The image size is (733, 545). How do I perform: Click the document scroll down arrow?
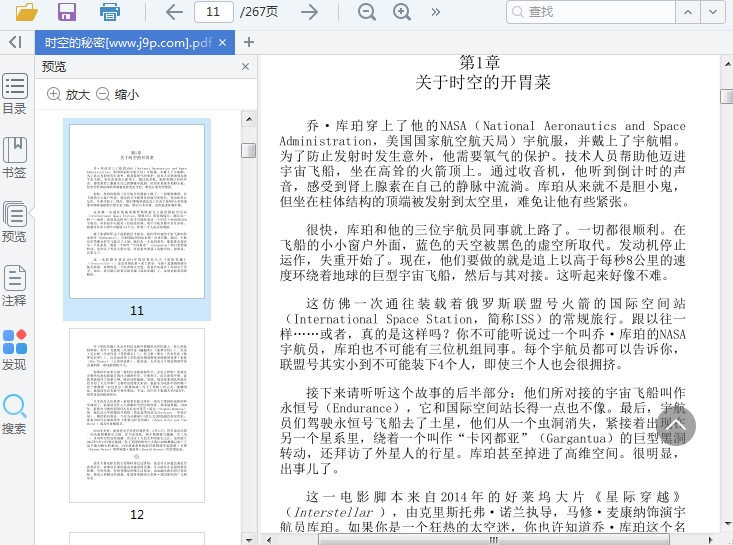(x=727, y=523)
